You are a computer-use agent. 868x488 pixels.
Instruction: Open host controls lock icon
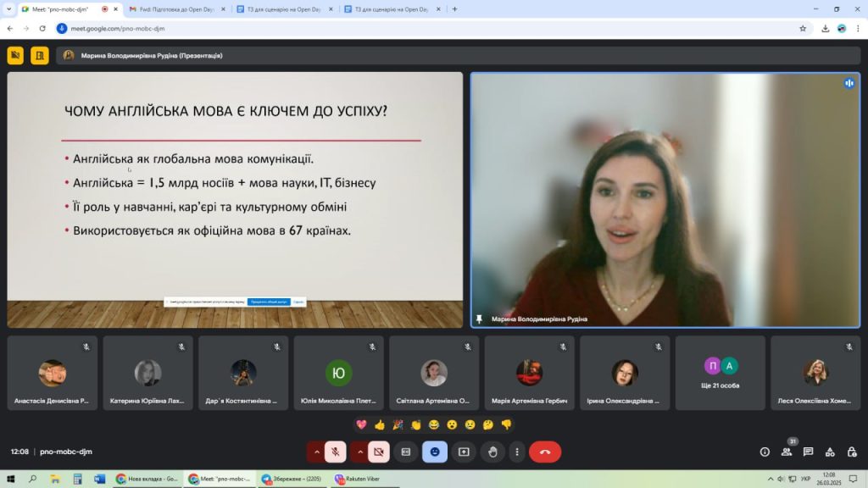click(850, 452)
